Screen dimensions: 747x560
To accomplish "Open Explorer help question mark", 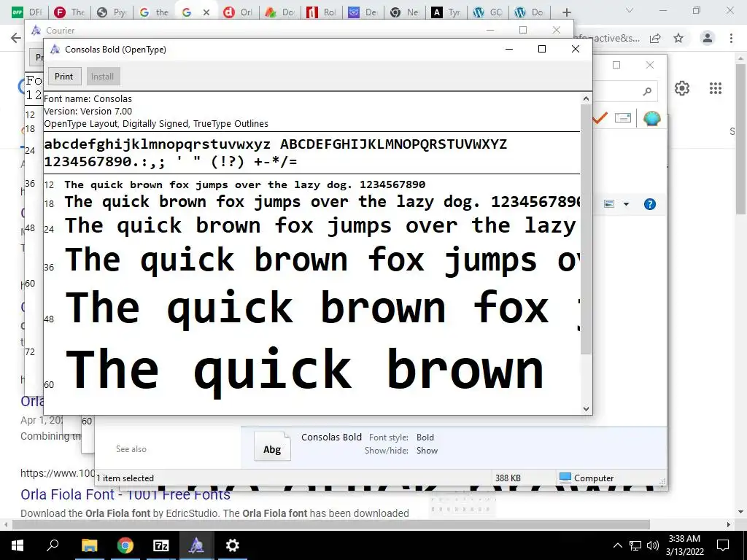I will tap(650, 204).
